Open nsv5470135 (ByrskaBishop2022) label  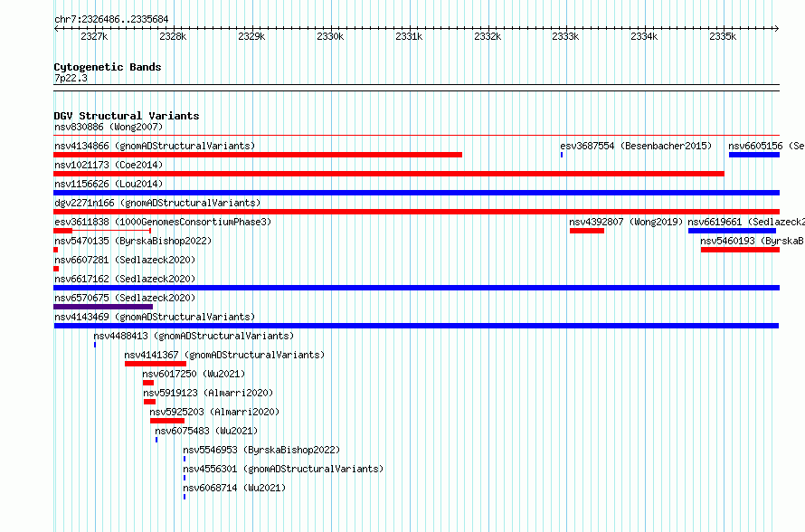(x=133, y=241)
